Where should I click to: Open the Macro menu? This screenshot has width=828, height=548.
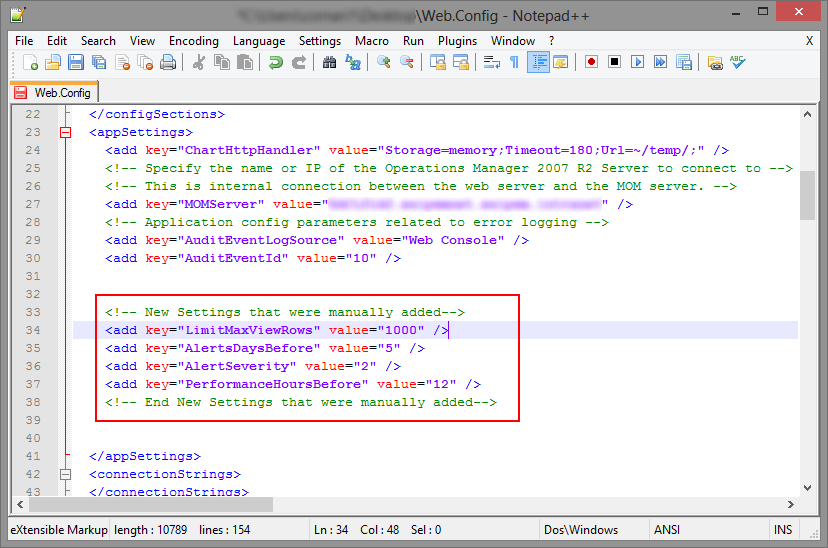(372, 41)
